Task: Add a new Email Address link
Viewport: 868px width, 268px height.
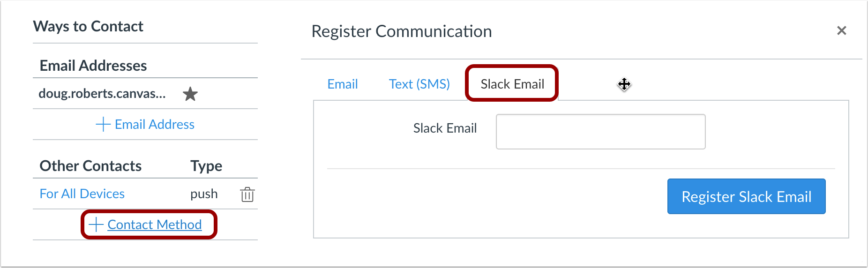Action: 154,124
